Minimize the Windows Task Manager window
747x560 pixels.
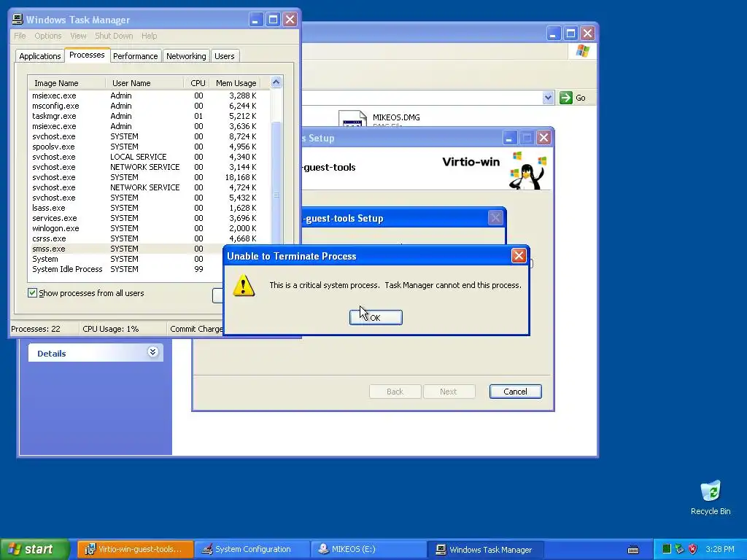[256, 20]
